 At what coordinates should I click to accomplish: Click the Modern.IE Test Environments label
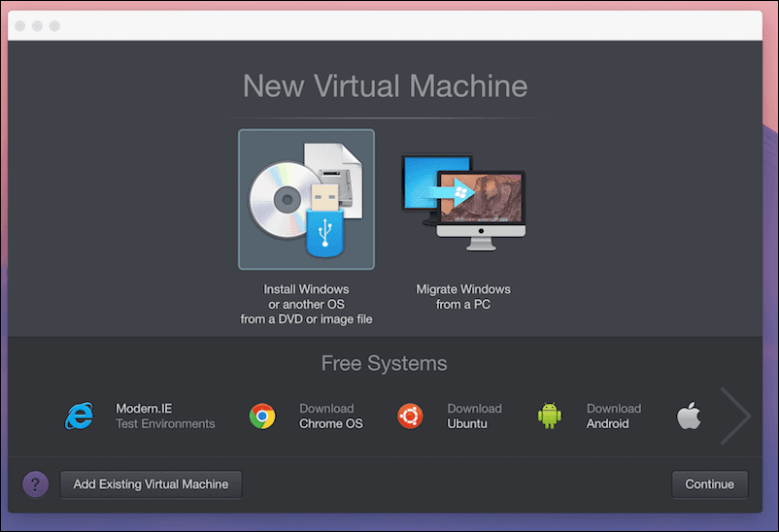tap(165, 416)
